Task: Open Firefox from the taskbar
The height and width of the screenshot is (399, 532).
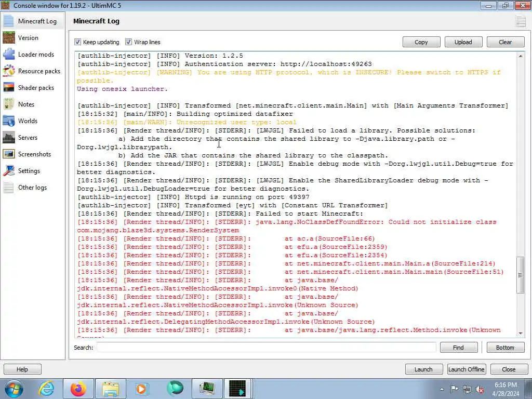Action: pos(78,389)
